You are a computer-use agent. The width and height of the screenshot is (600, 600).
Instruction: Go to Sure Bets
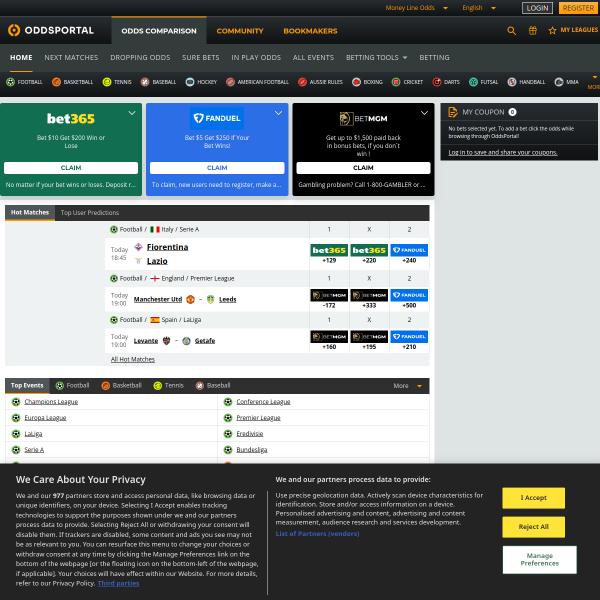click(x=201, y=58)
